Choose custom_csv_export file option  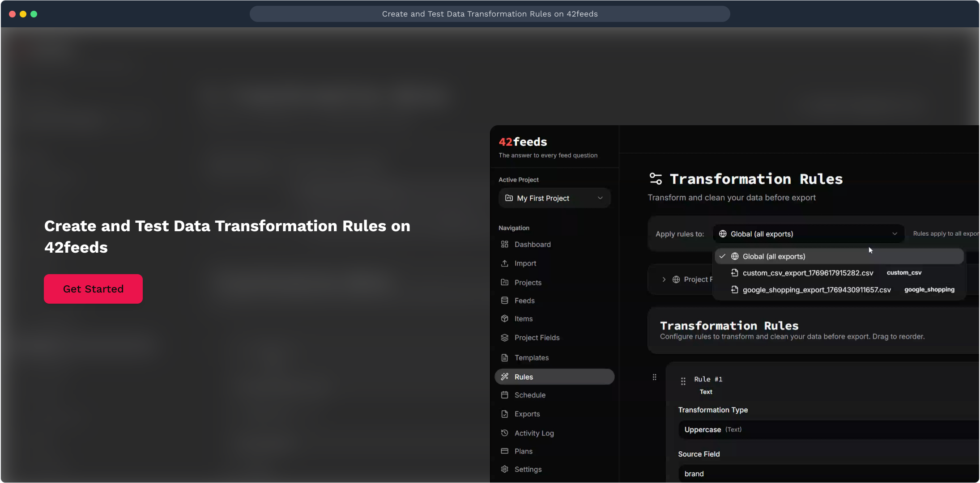click(808, 273)
